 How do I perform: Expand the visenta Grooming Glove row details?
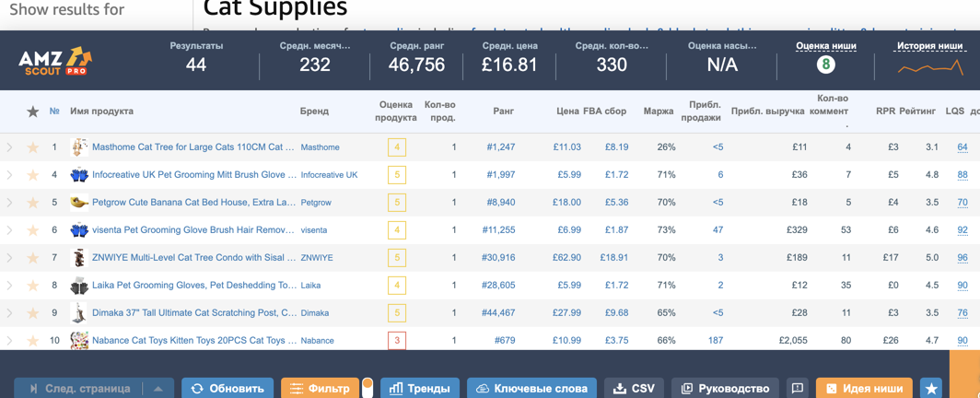[10, 230]
